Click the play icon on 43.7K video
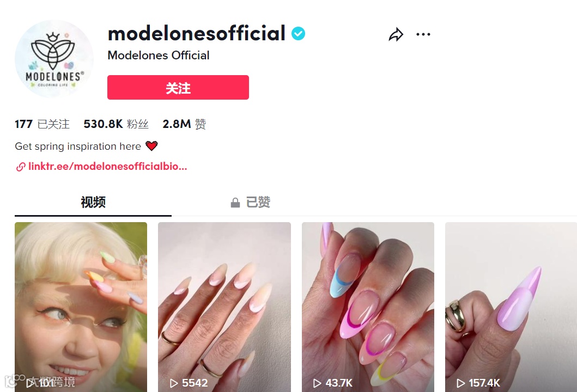Viewport: 577px width, 392px height. 317,383
